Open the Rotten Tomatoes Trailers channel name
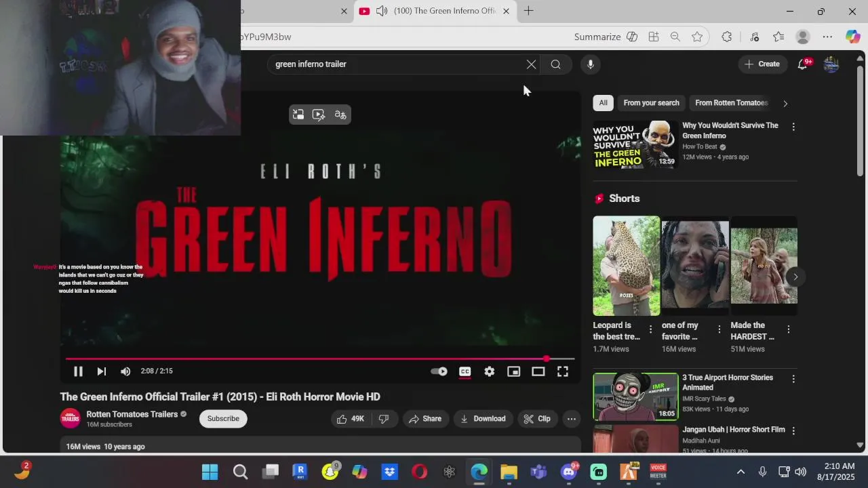This screenshot has width=868, height=488. coord(132,414)
